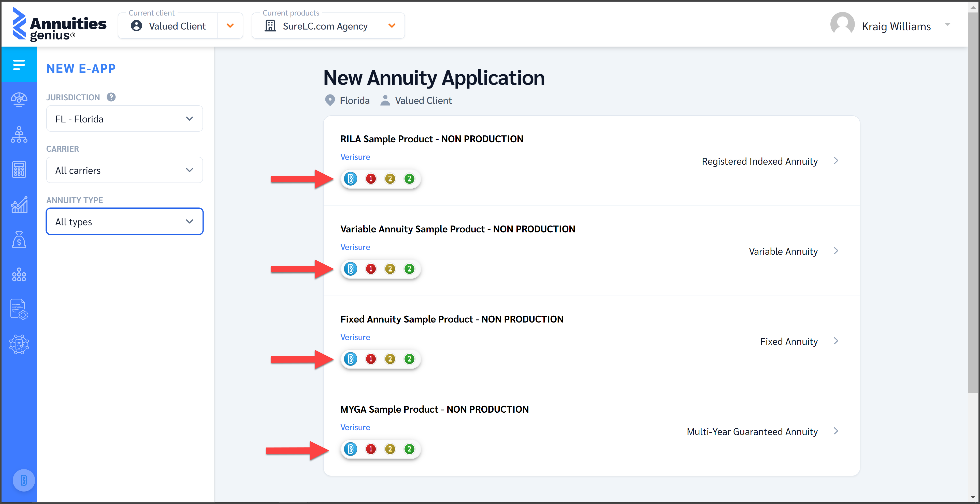Open the FL - Florida jurisdiction dropdown
Screen dimensions: 980x504
(124, 119)
